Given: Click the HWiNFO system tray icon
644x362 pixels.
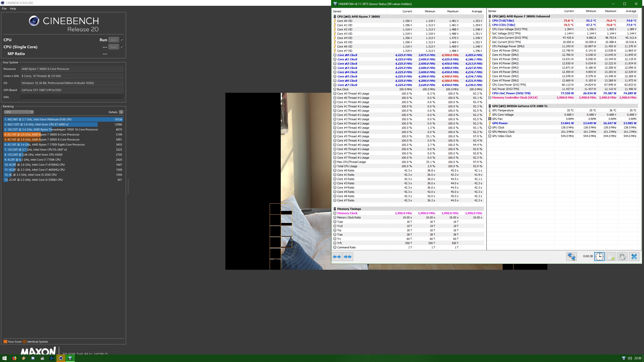Looking at the screenshot, I should point(624,358).
